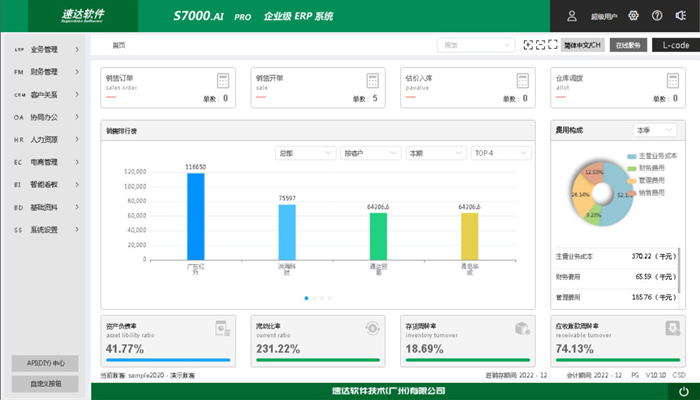Click the user profile icon
This screenshot has height=400, width=700.
572,16
